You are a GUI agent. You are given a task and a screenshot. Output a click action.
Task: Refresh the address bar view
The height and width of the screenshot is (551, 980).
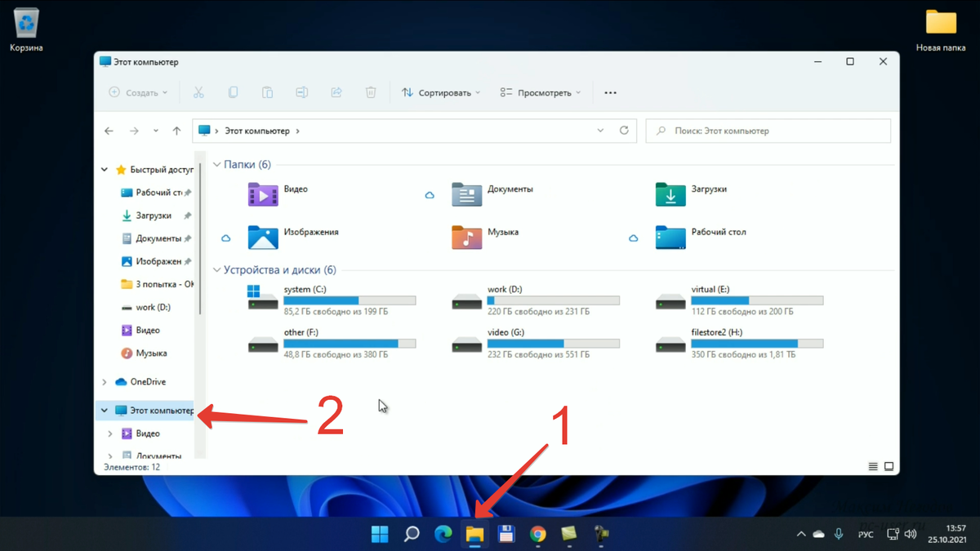pos(624,131)
